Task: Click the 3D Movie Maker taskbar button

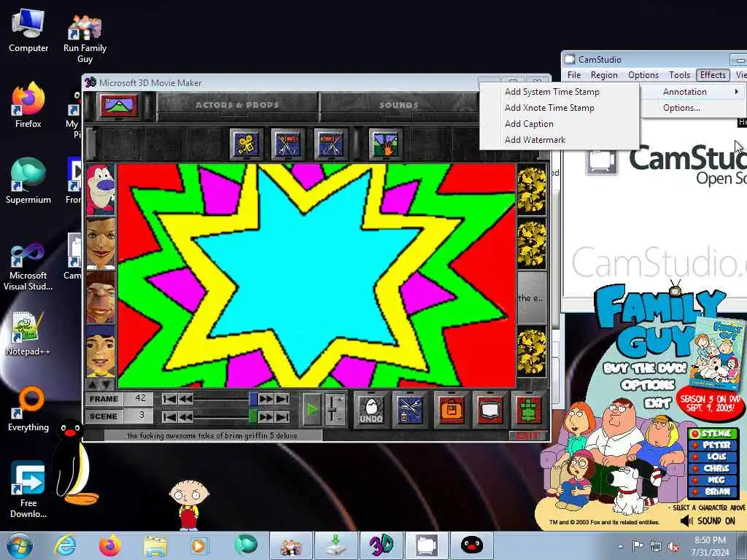Action: coord(381,545)
